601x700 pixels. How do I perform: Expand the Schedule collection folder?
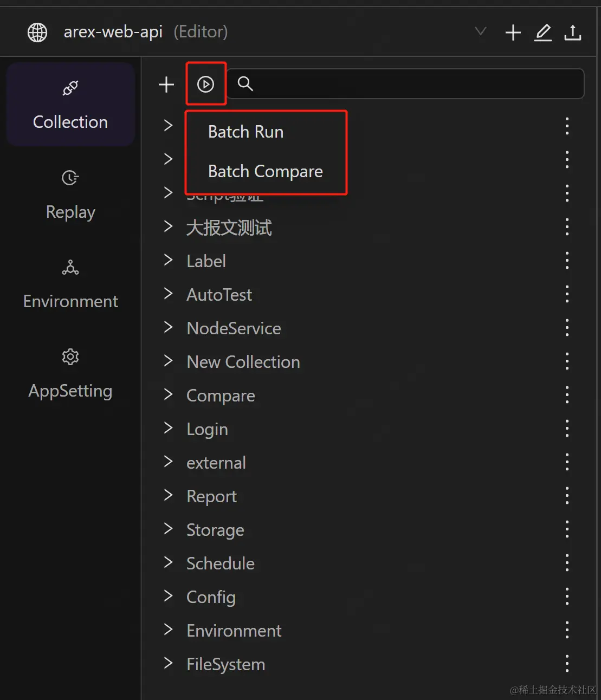point(168,563)
